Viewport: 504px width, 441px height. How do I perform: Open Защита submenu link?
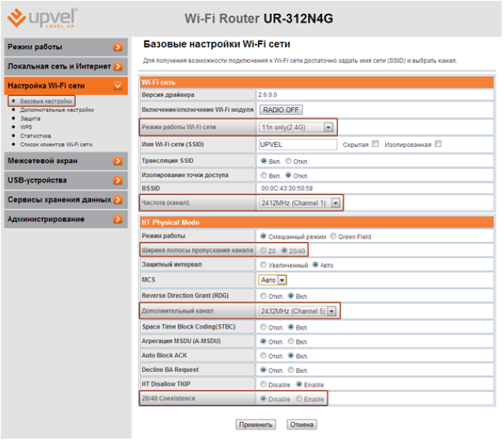click(x=31, y=119)
